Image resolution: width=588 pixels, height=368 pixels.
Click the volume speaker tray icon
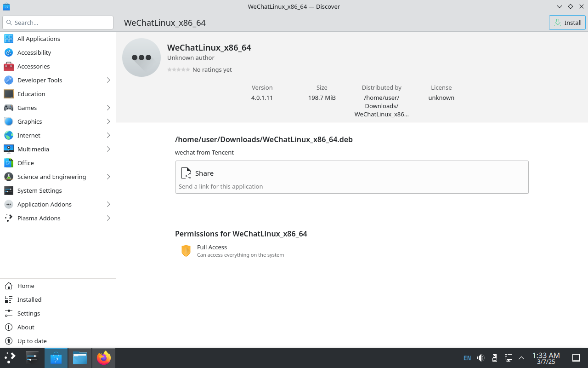(481, 357)
